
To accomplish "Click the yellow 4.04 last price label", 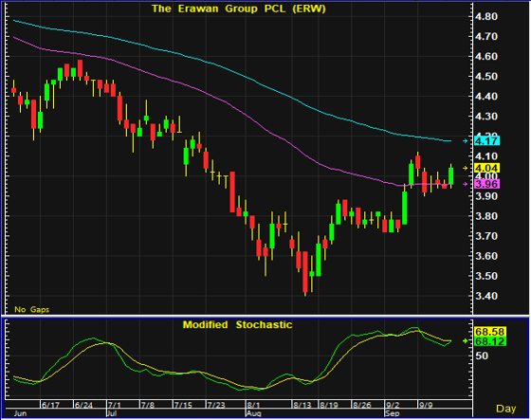I will click(x=487, y=168).
